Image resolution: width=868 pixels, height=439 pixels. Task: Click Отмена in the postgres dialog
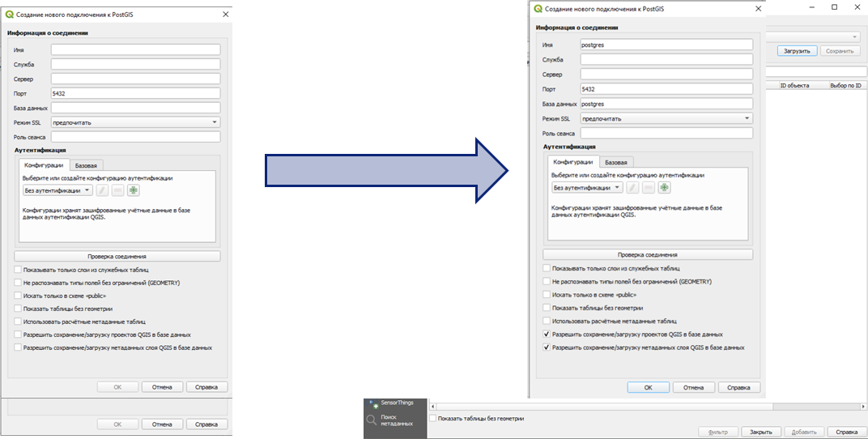(693, 387)
